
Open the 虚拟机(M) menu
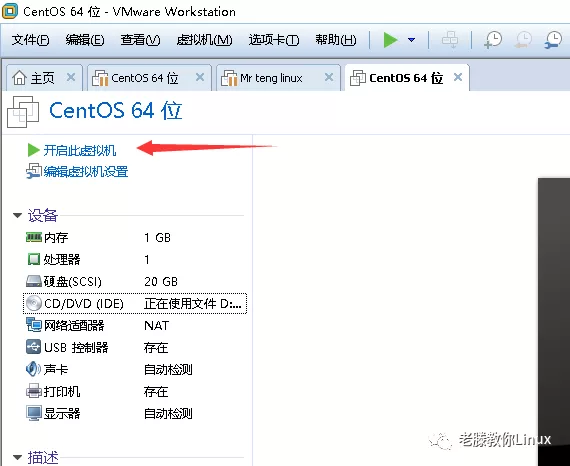pos(204,40)
